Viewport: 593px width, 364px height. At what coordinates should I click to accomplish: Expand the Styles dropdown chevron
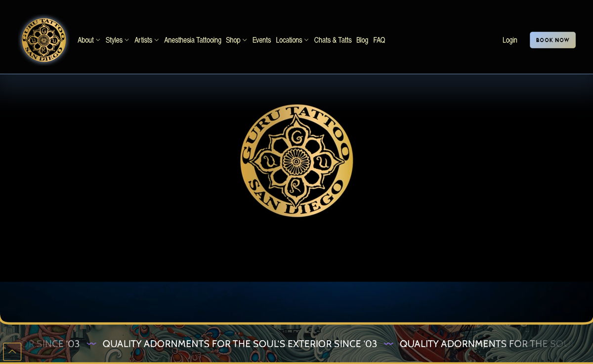(127, 40)
